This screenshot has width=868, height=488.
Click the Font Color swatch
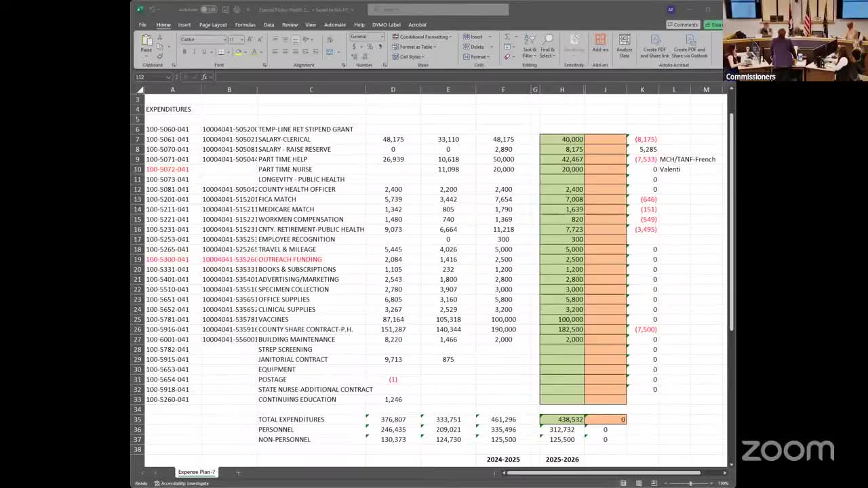pyautogui.click(x=254, y=52)
